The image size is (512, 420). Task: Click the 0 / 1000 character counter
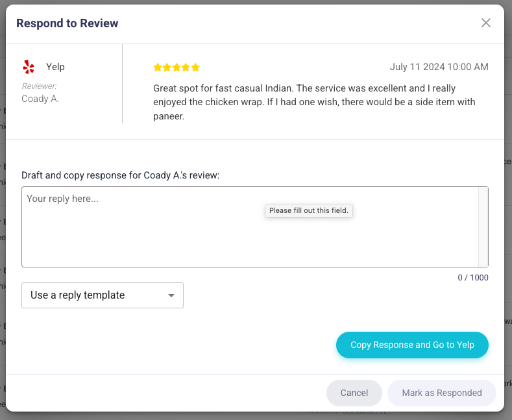click(x=473, y=278)
